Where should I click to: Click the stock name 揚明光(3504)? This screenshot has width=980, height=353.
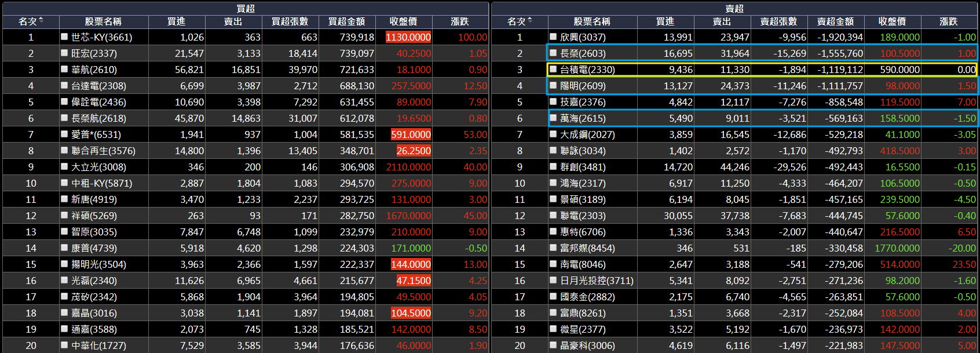pyautogui.click(x=98, y=264)
